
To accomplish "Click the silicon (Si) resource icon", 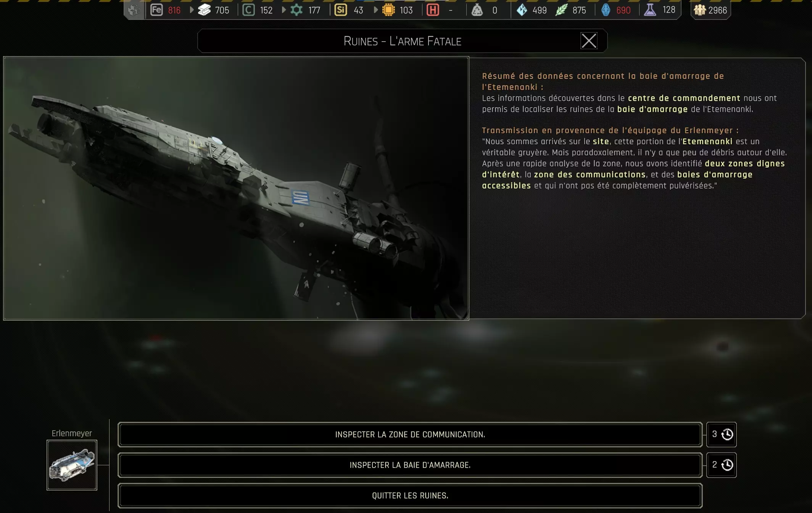I will click(x=340, y=10).
